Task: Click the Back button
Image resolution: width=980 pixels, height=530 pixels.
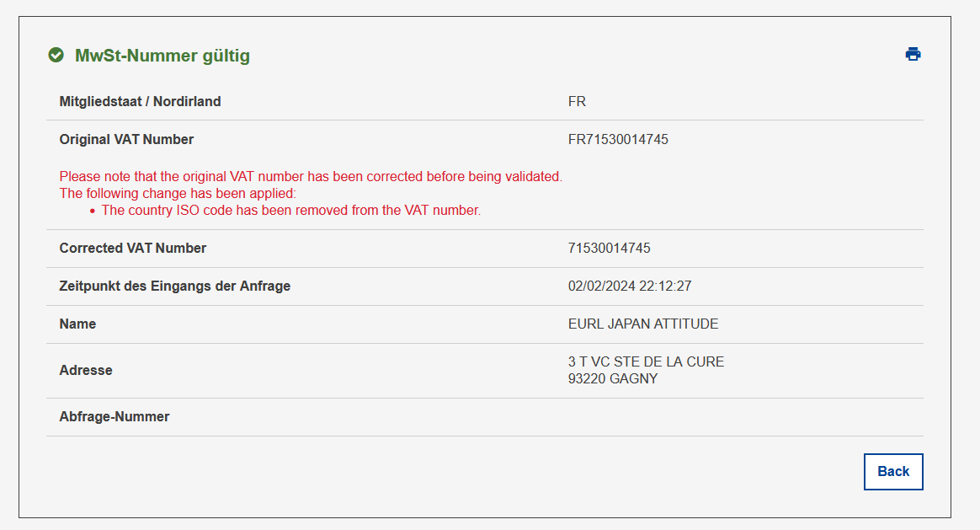Action: (893, 472)
